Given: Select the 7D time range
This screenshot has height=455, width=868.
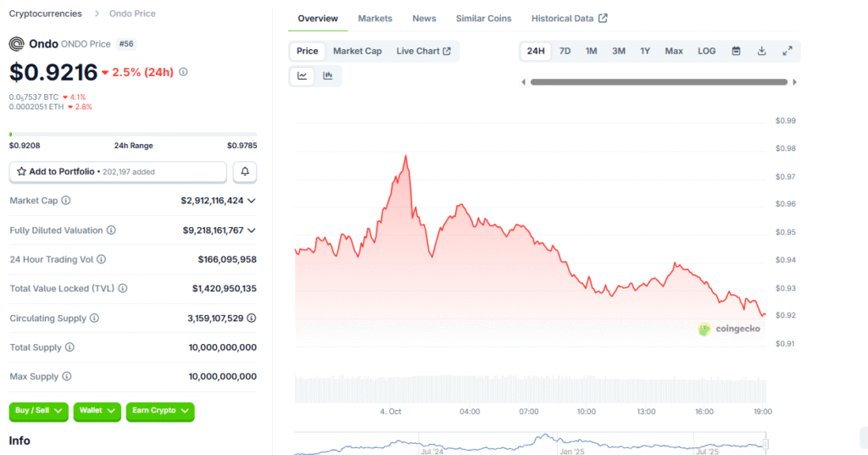Looking at the screenshot, I should pos(565,51).
